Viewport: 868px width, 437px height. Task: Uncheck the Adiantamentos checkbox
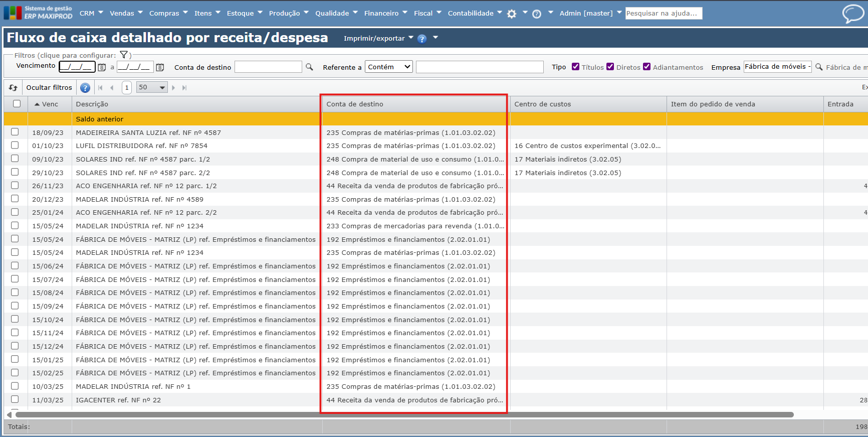647,67
